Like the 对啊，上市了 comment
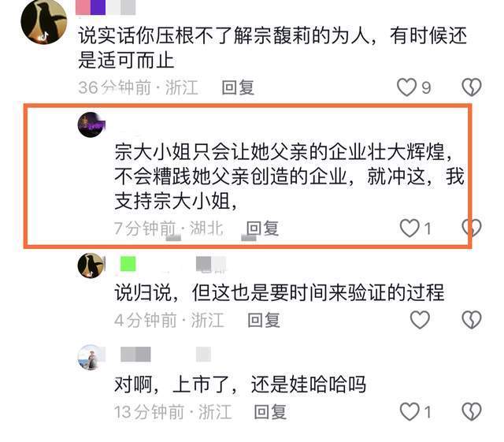The height and width of the screenshot is (442, 504). coord(409,411)
